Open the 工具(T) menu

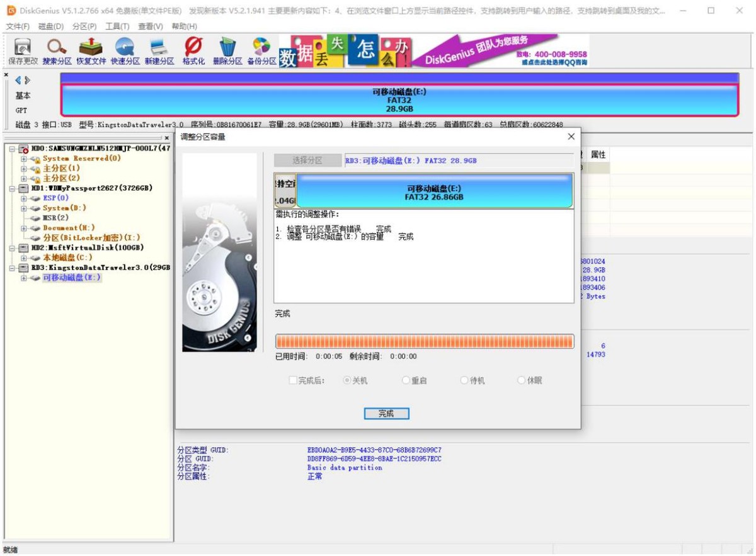tap(117, 26)
